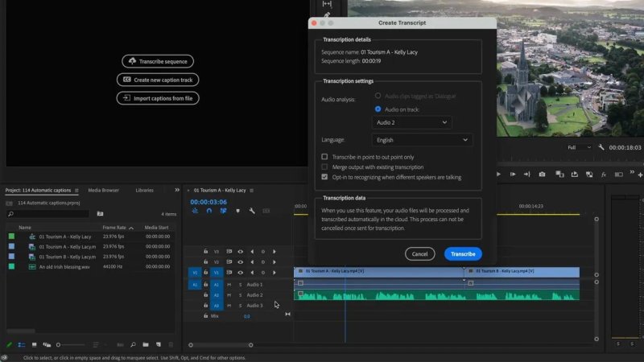Open timeline sequence tab panel menu
644x362 pixels.
(251, 191)
